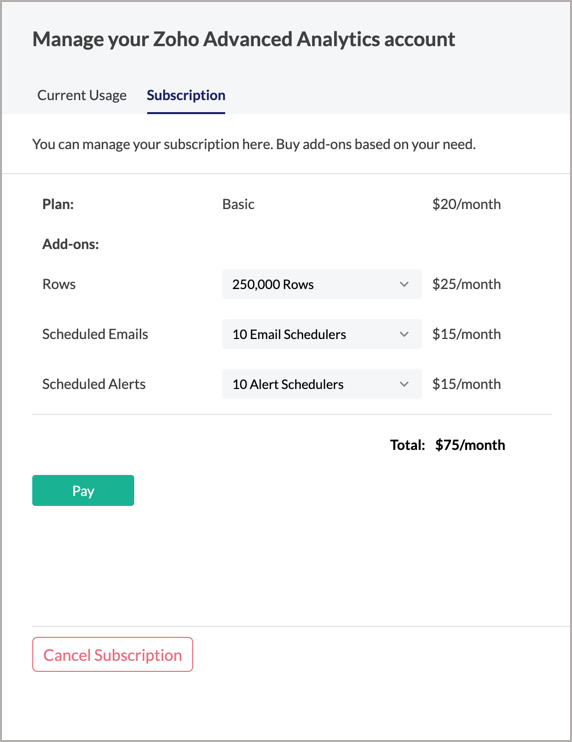Click the $25/month Rows price
This screenshot has width=572, height=742.
[466, 284]
